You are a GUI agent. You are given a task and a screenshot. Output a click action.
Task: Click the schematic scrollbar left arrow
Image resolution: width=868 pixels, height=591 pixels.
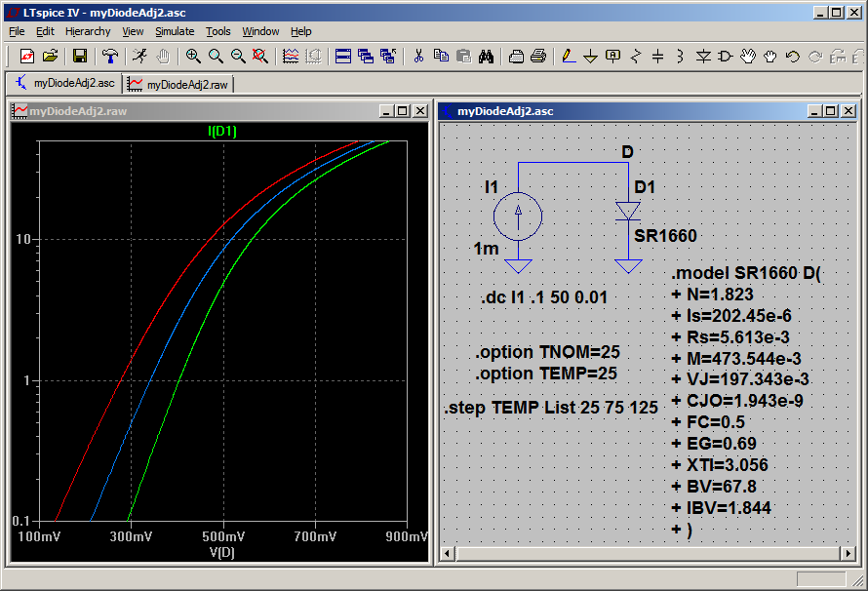(448, 553)
